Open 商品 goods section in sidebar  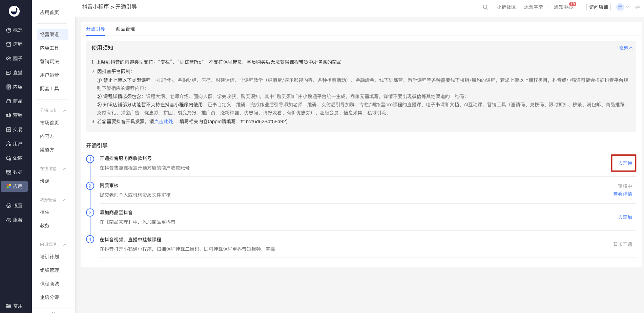point(14,101)
